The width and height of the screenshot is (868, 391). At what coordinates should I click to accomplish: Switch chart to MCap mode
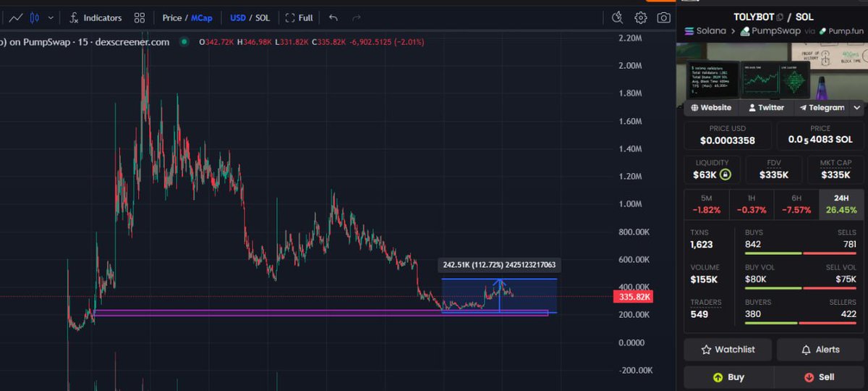tap(202, 17)
